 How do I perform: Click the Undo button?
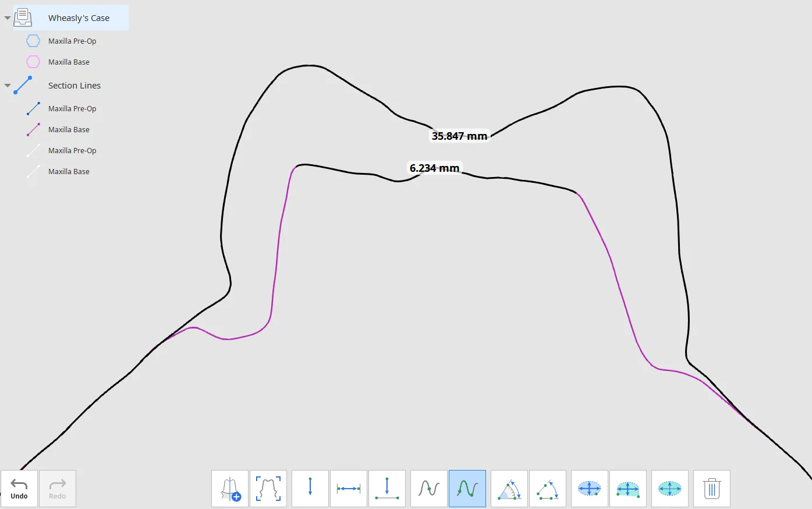click(19, 489)
